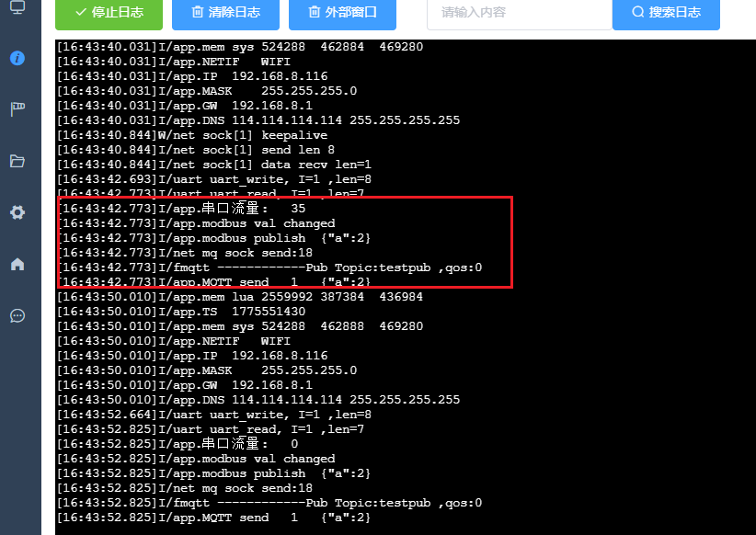
Task: Click the 停止日志 green button
Action: [x=109, y=13]
